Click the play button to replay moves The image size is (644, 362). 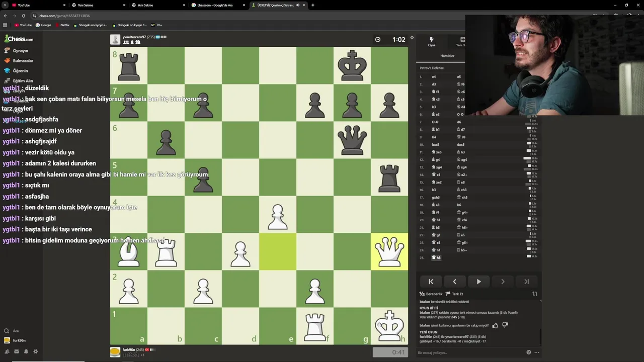coord(478,282)
